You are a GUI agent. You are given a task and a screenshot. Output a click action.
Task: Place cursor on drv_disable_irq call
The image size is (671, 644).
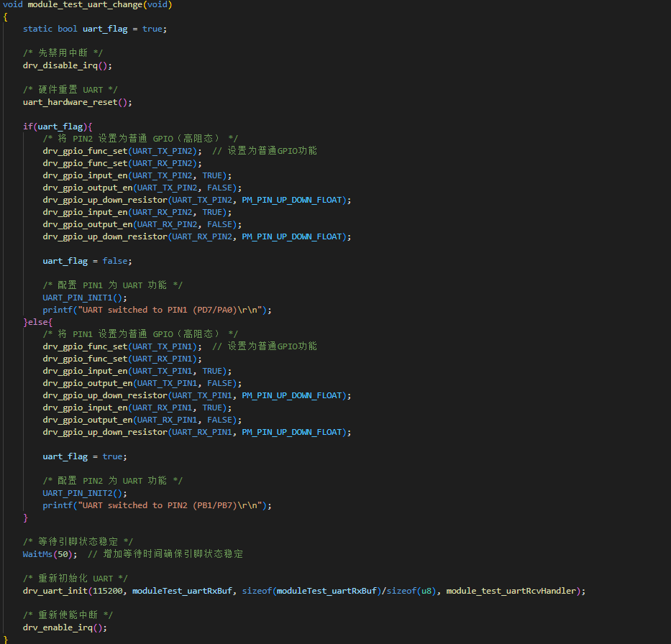(63, 65)
